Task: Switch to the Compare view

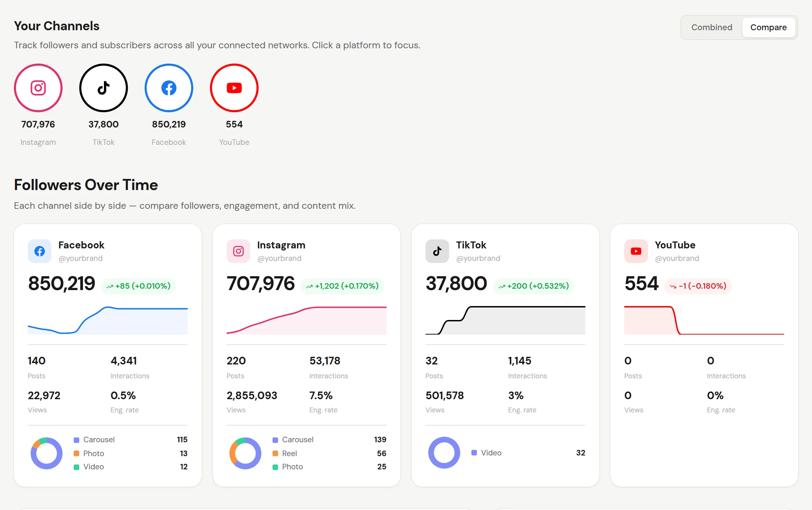Action: [769, 27]
